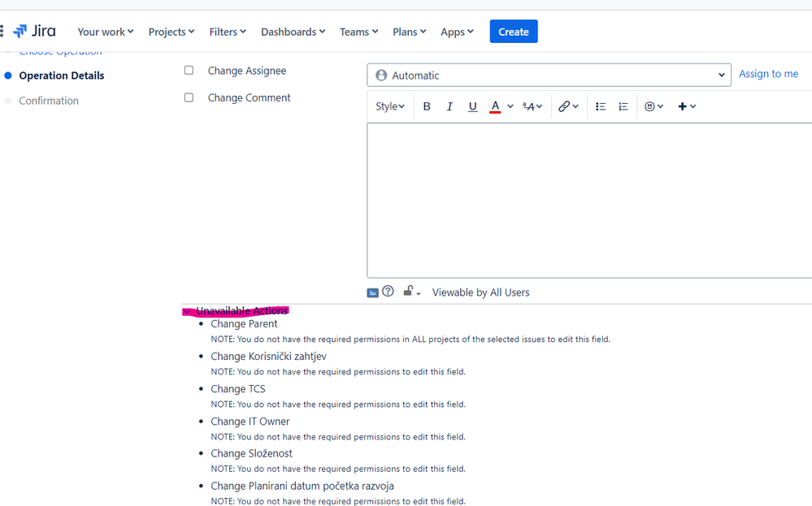The image size is (812, 506).
Task: Click the Jira logo
Action: click(34, 32)
